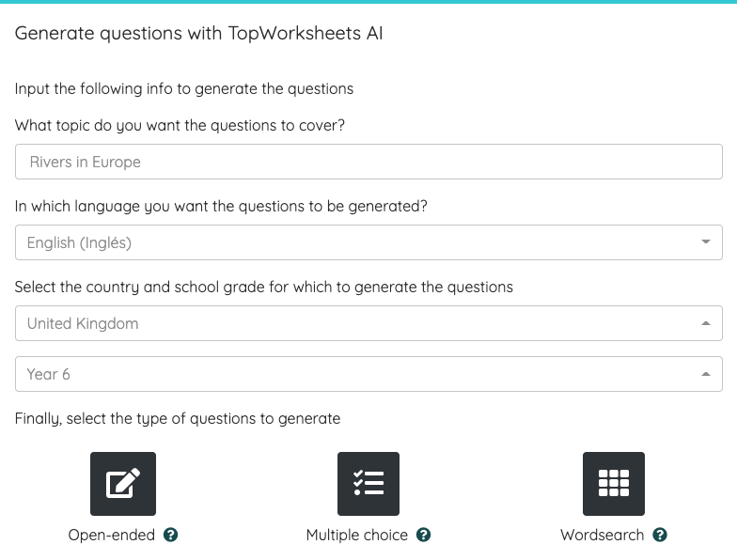The image size is (737, 560).
Task: Click the Multiple choice label text
Action: click(357, 535)
